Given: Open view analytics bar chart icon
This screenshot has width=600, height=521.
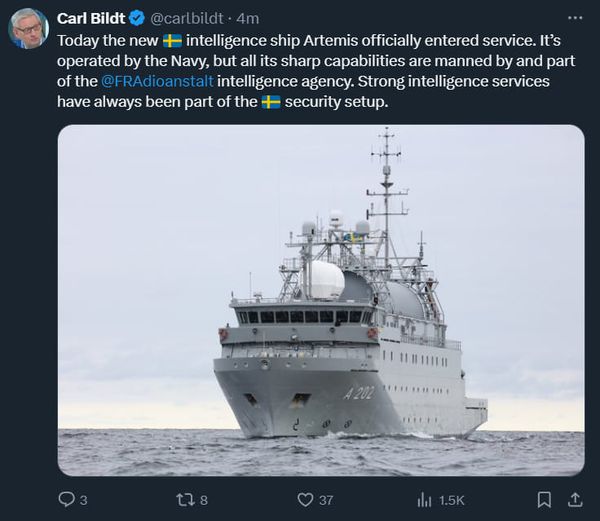Looking at the screenshot, I should coord(423,498).
